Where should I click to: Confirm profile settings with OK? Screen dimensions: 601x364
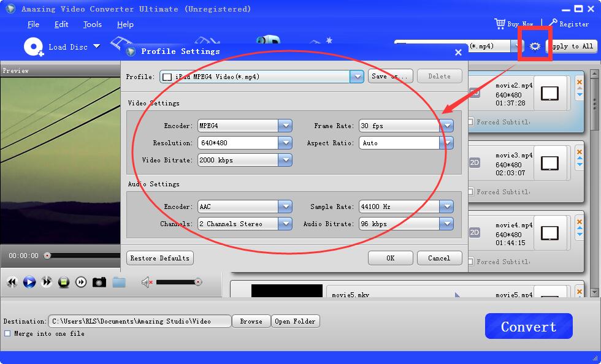pos(390,258)
